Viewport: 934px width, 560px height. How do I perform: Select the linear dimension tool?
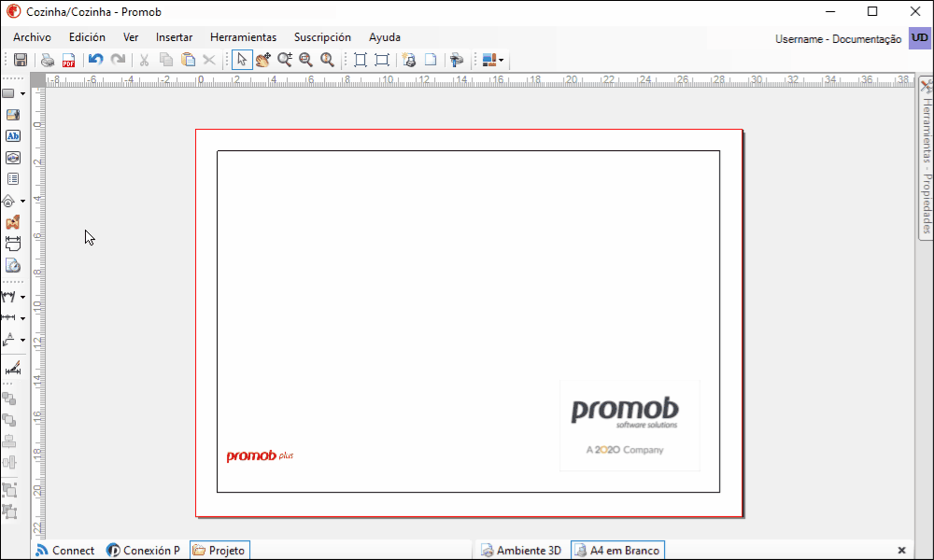click(8, 317)
